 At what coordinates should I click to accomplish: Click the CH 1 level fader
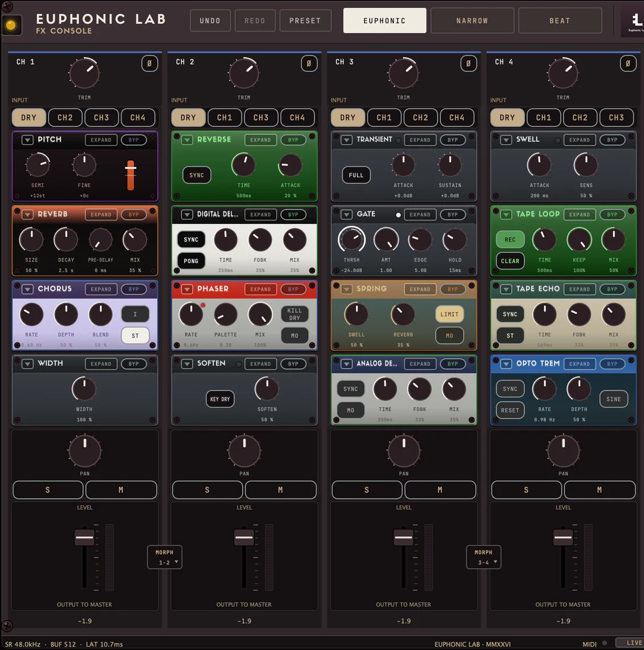coord(84,537)
